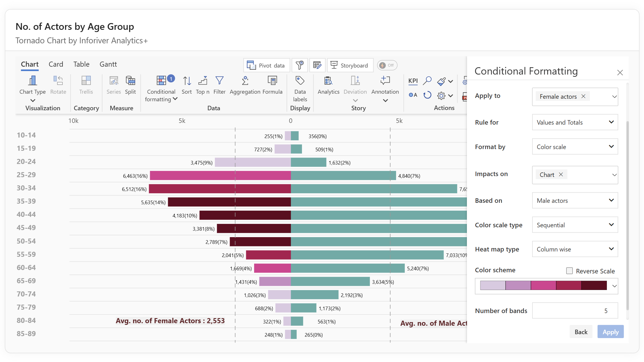The image size is (644, 362).
Task: Switch to the Gantt tab
Action: click(x=108, y=64)
